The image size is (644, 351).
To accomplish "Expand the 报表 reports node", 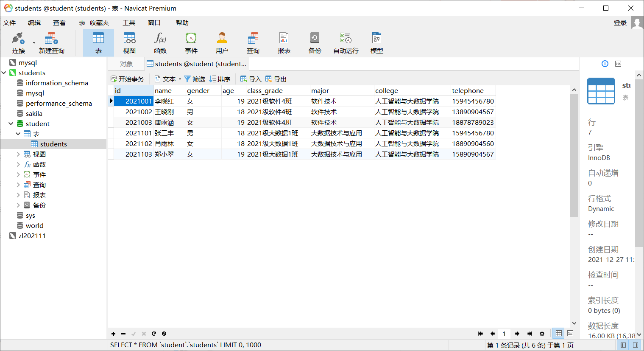I will click(18, 195).
